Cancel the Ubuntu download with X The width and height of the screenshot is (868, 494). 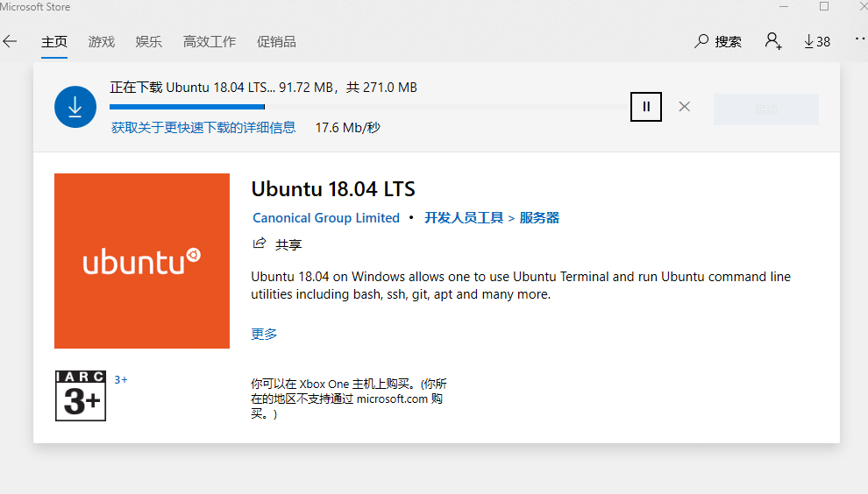[x=685, y=106]
